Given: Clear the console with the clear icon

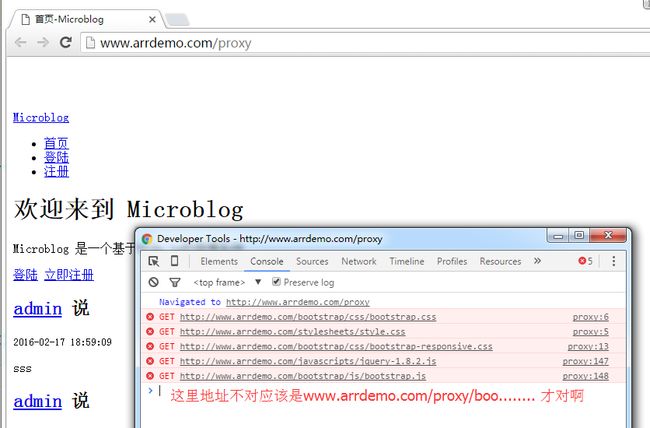Looking at the screenshot, I should 154,282.
